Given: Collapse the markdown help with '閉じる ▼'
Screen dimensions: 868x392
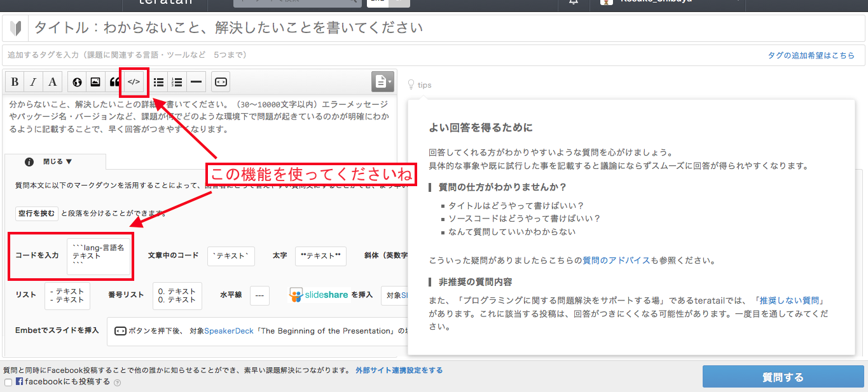Looking at the screenshot, I should pos(57,162).
